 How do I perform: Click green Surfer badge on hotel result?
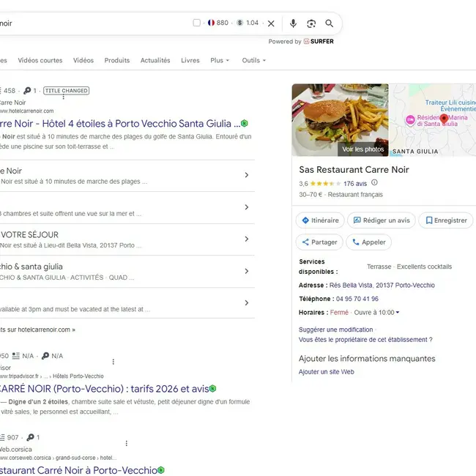(x=245, y=124)
